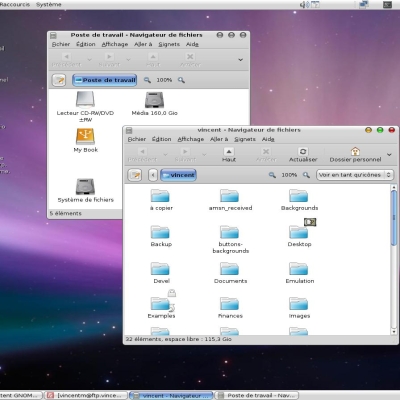Click '22 éléments, espace libre' status text
Image resolution: width=400 pixels, height=400 pixels.
click(x=178, y=339)
